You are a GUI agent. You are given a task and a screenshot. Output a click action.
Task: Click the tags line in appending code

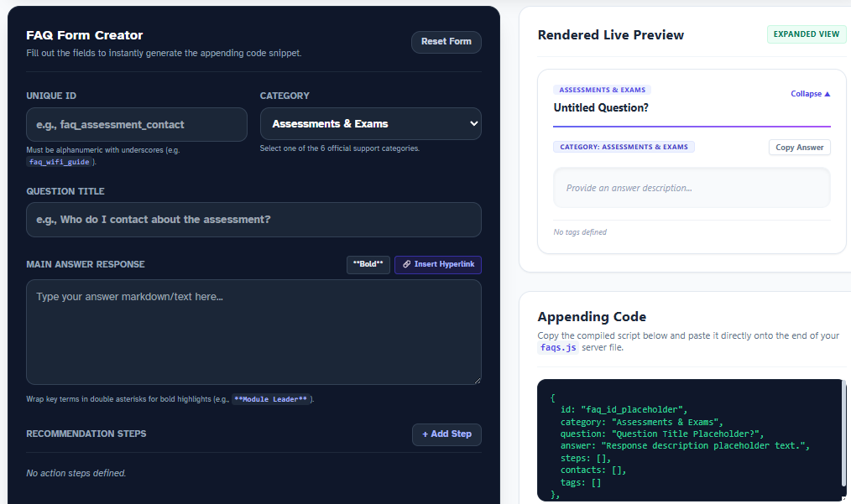click(x=581, y=482)
